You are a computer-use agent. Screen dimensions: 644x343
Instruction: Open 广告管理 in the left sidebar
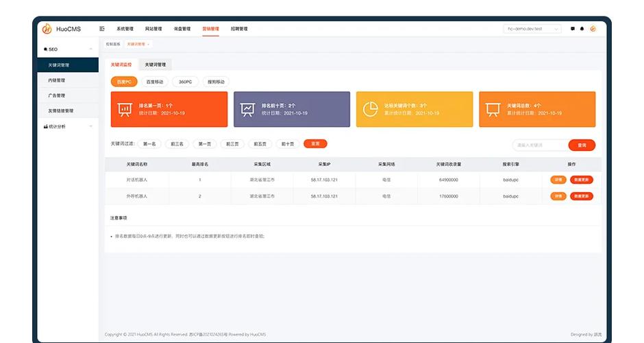click(68, 95)
